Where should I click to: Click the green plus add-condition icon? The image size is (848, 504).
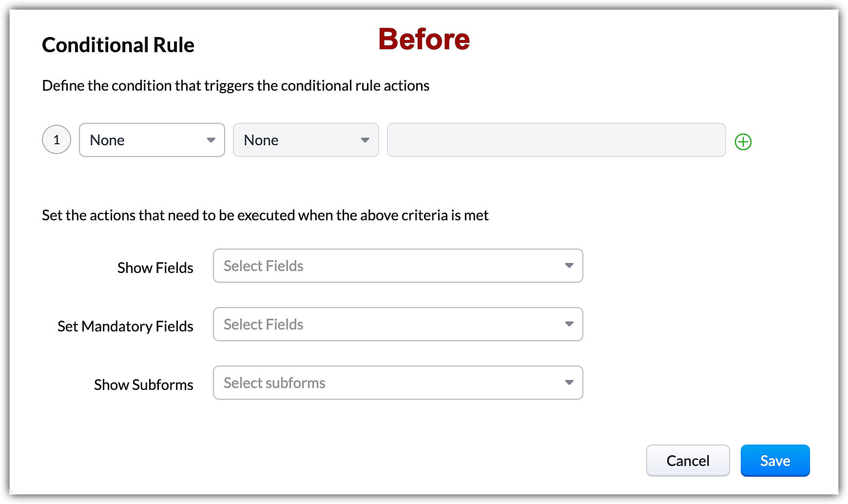(743, 142)
